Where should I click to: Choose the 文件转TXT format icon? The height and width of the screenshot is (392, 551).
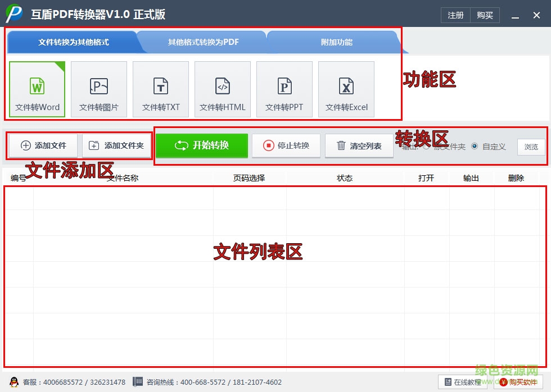161,89
